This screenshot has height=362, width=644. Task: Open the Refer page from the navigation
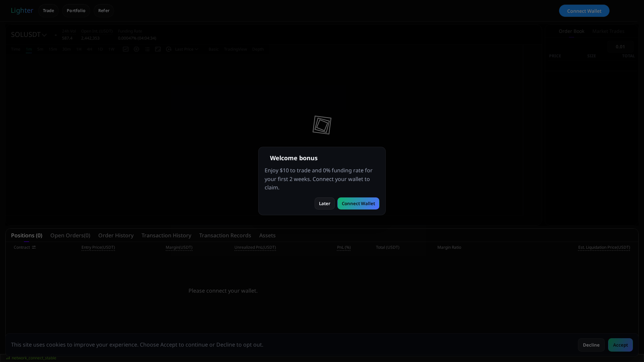[103, 10]
